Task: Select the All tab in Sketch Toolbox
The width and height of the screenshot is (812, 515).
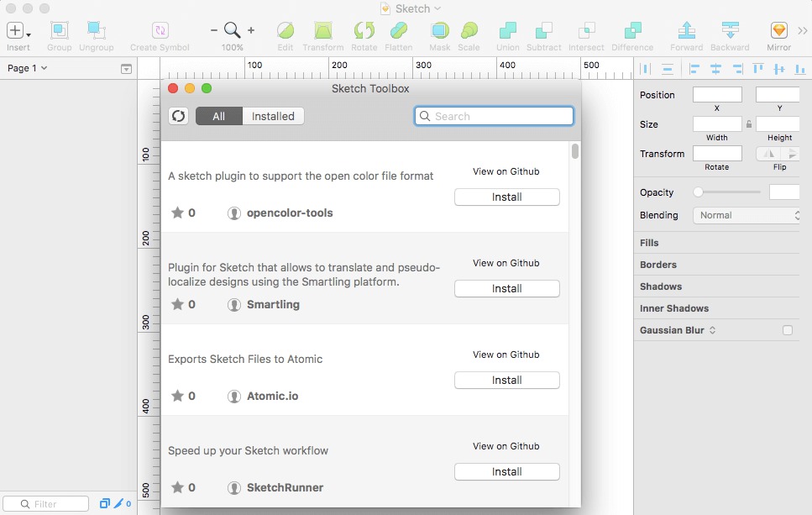Action: tap(218, 116)
